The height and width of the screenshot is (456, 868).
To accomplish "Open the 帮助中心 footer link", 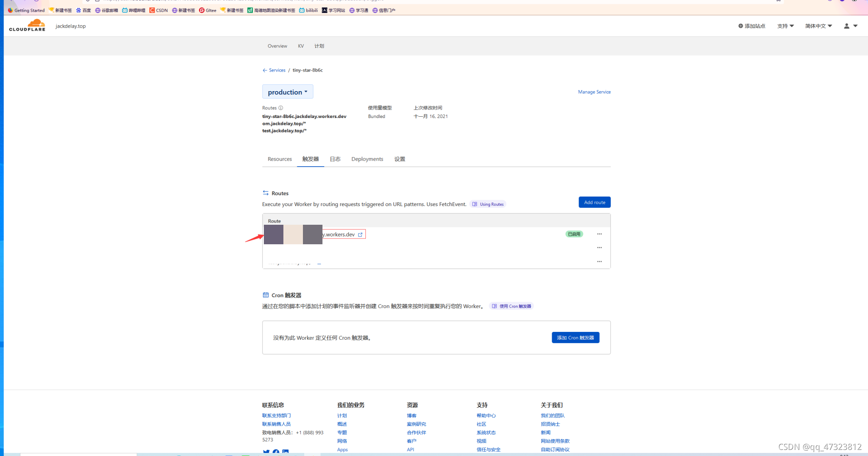I will pyautogui.click(x=486, y=416).
